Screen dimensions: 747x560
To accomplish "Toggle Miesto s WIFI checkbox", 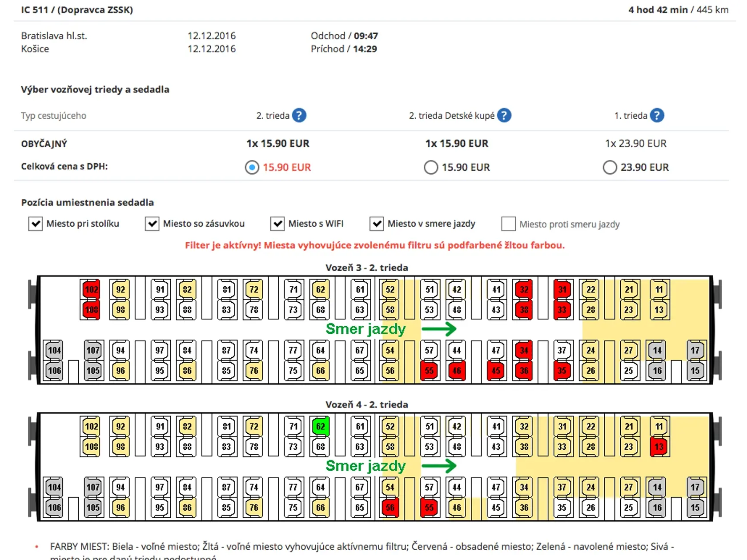I will coord(277,224).
